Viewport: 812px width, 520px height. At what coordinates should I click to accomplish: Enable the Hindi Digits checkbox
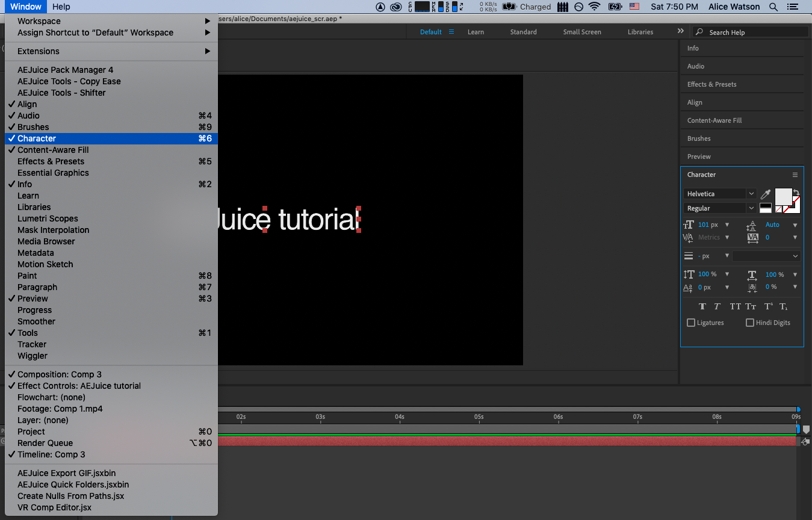click(750, 323)
